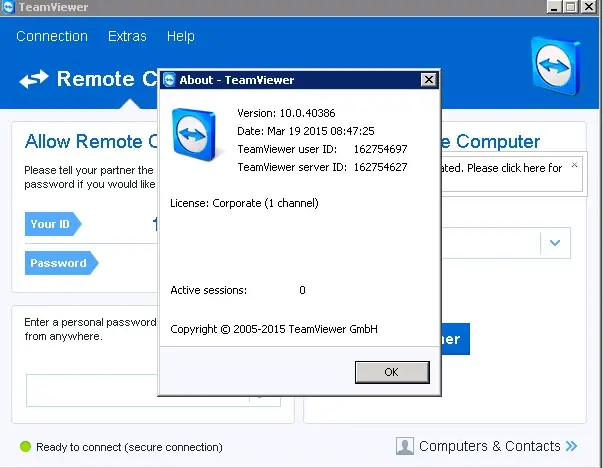The image size is (603, 468).
Task: Click the Password label tag
Action: point(62,263)
